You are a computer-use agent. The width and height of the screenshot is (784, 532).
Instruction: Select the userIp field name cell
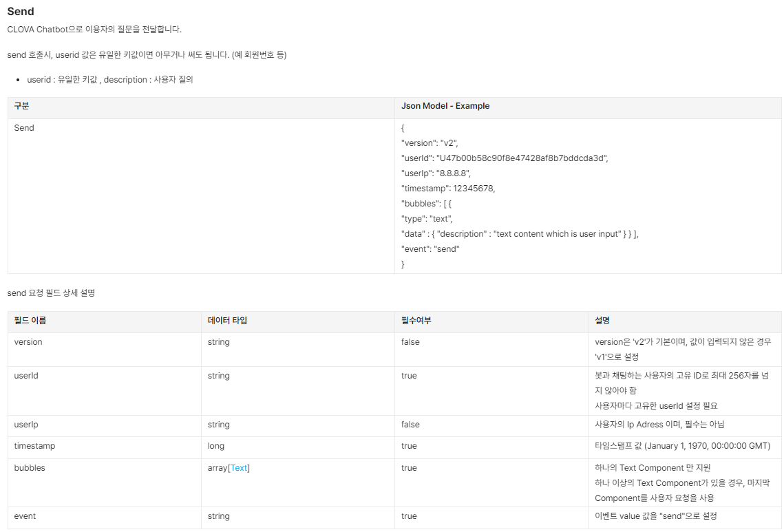[26, 425]
